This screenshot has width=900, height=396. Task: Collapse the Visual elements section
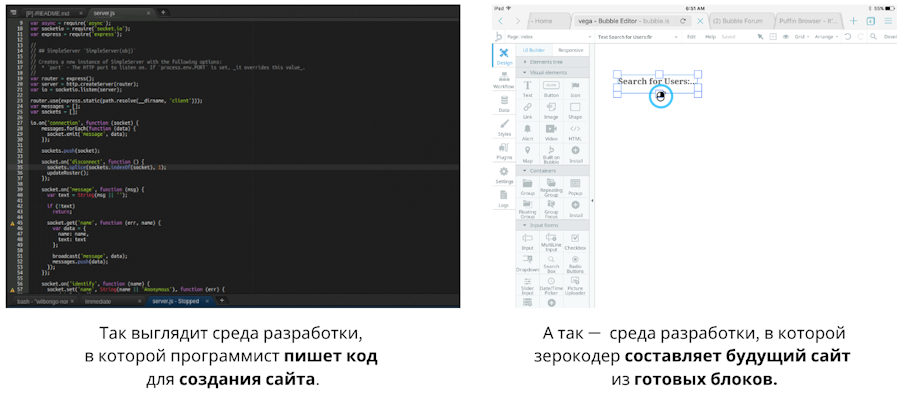coord(553,72)
